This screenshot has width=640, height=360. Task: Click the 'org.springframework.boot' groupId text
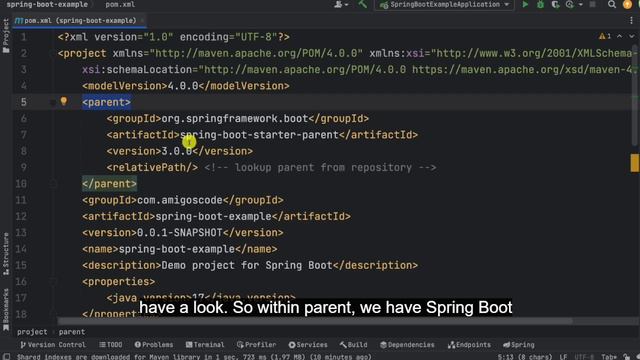pos(235,119)
